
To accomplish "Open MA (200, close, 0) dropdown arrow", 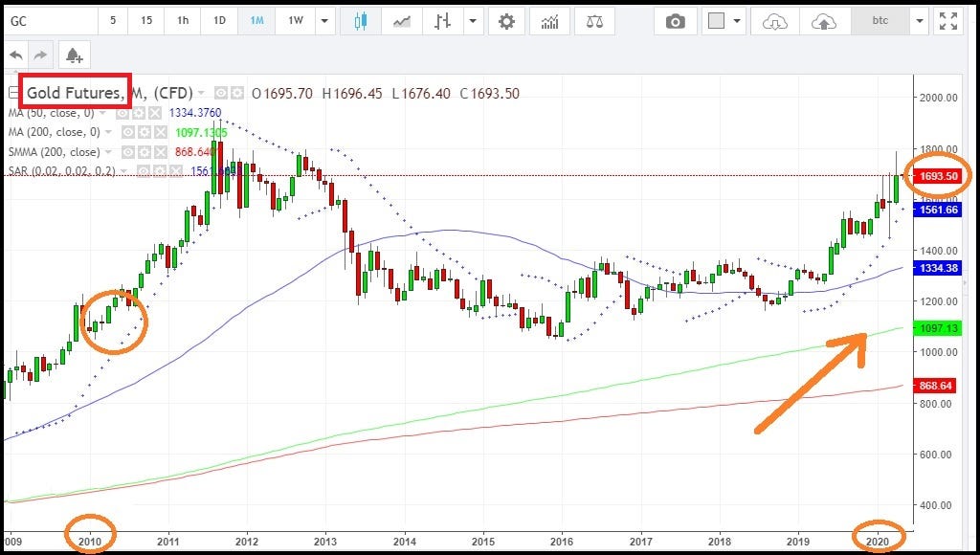I will [108, 132].
